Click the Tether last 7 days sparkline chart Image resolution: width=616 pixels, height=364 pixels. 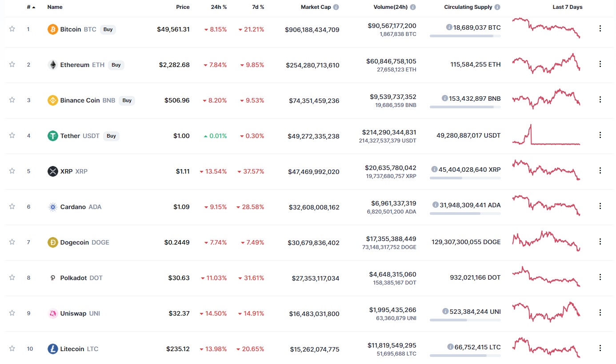[546, 135]
